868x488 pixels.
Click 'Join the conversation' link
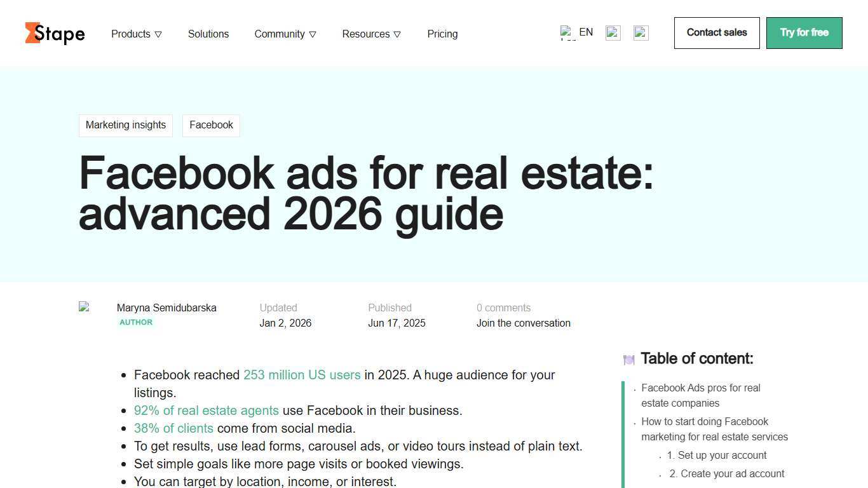coord(523,323)
